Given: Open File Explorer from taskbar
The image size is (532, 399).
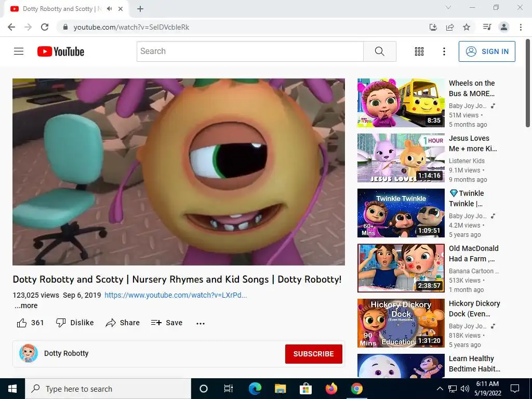Looking at the screenshot, I should click(x=280, y=389).
